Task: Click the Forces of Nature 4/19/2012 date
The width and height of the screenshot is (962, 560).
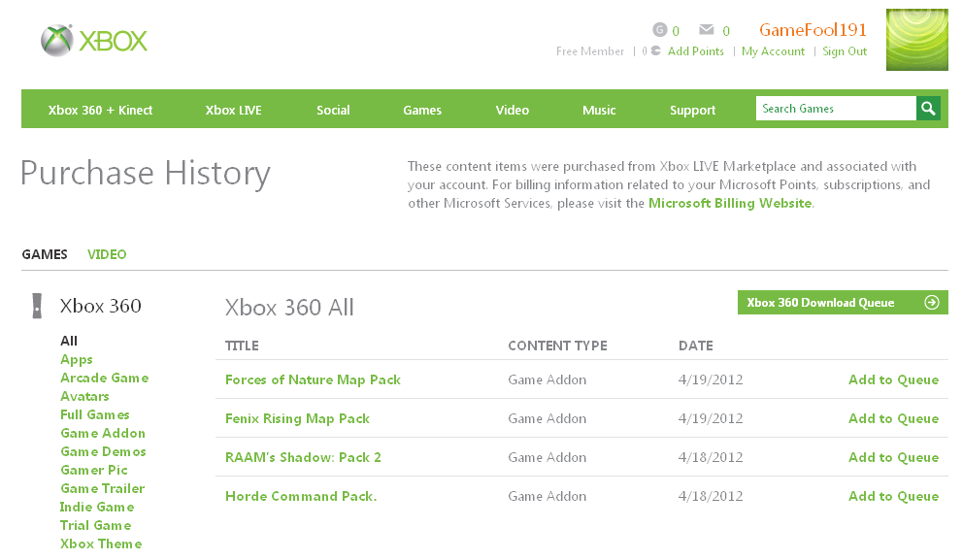Action: coord(711,379)
